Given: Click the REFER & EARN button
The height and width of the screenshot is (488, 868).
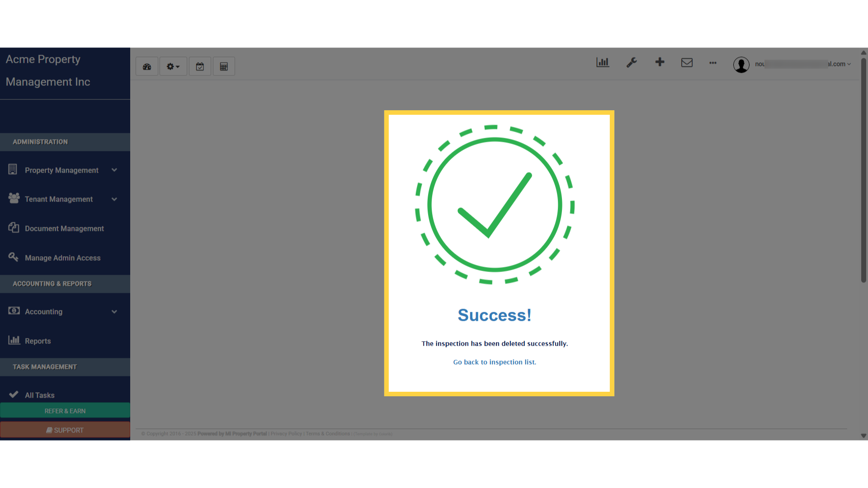Looking at the screenshot, I should coord(65,411).
